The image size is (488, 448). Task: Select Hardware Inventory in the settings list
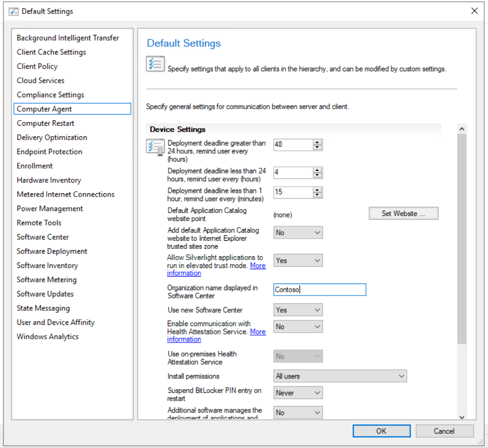[49, 180]
